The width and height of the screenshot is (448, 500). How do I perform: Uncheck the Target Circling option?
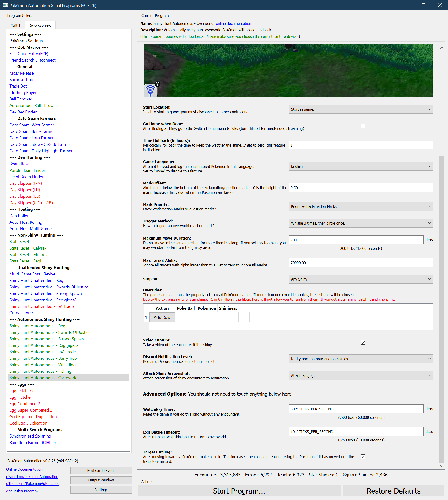pos(363,457)
